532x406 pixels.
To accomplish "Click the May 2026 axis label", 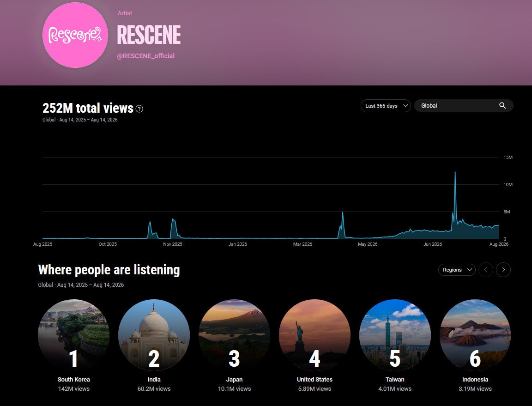I will [x=368, y=244].
